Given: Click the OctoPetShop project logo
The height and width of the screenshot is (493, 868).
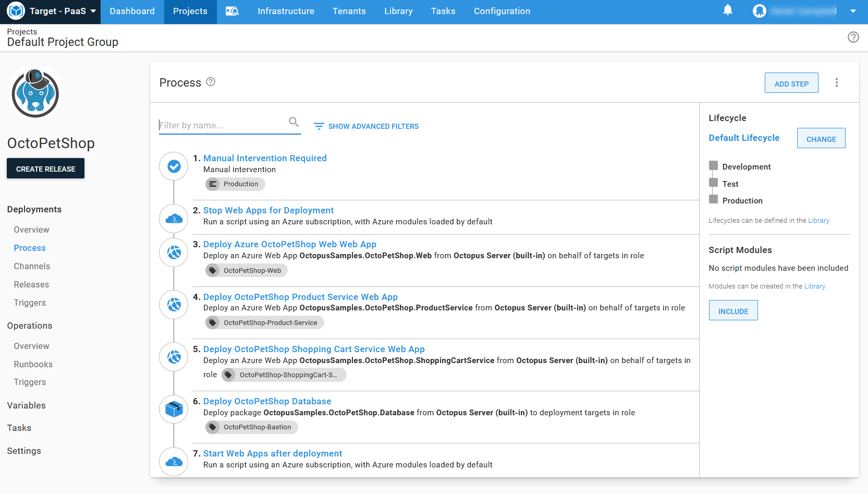Looking at the screenshot, I should click(x=35, y=94).
